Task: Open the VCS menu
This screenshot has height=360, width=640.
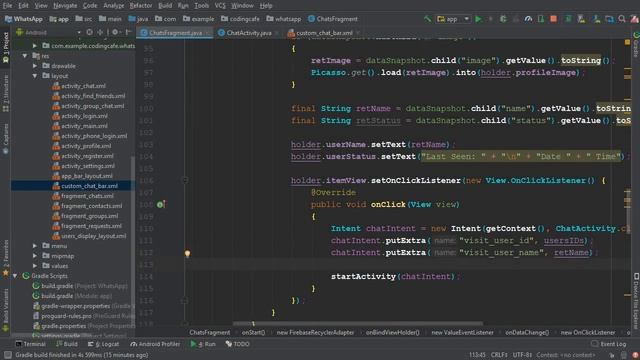Action: pyautogui.click(x=220, y=5)
